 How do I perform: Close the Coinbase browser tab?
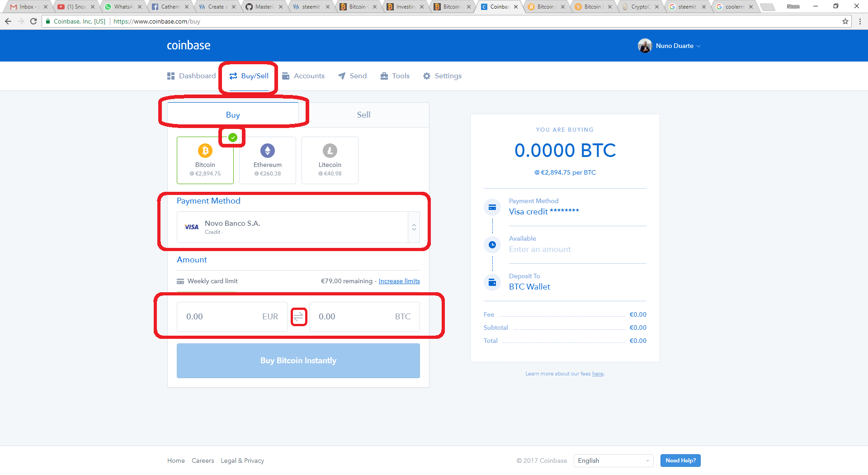(x=516, y=7)
